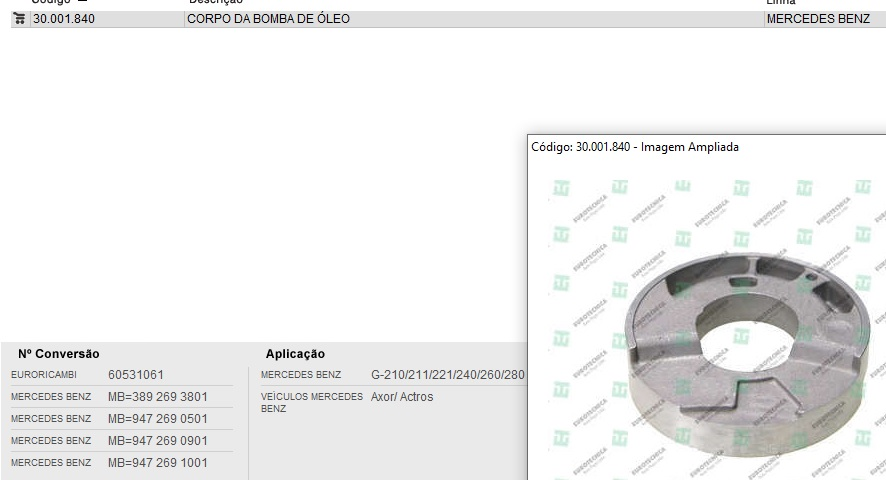
Task: Select conversion number 60531061
Action: pos(136,375)
